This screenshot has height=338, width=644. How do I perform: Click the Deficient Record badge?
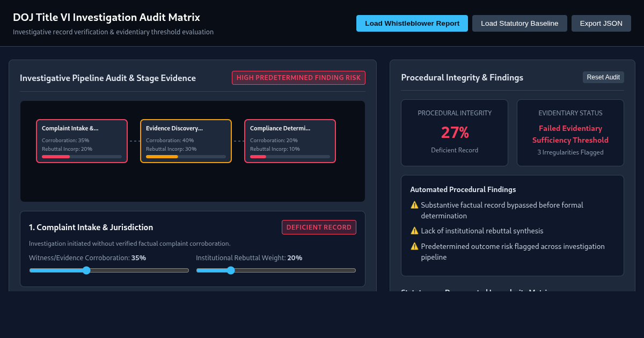pos(319,227)
